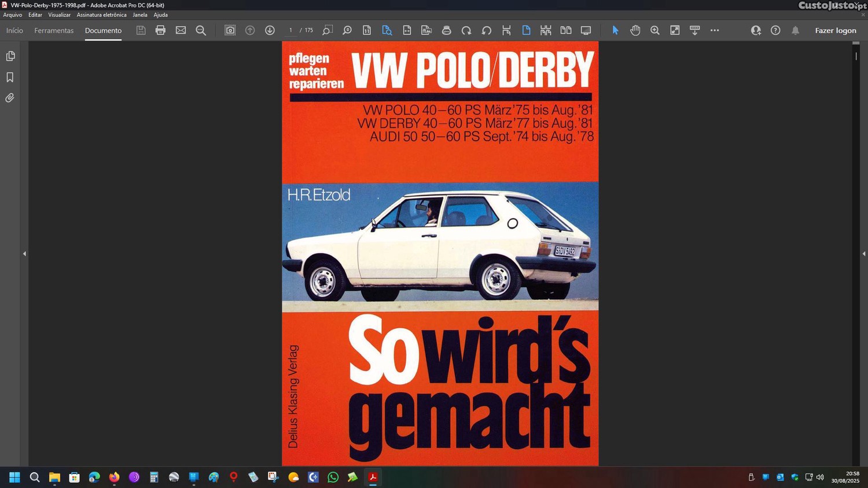This screenshot has width=868, height=488.
Task: Click the envelope email icon
Action: [x=181, y=30]
